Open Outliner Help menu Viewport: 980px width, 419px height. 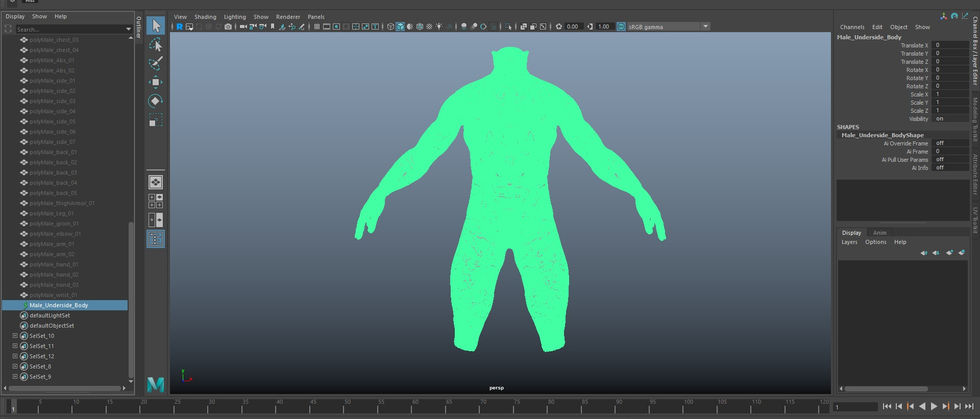61,17
